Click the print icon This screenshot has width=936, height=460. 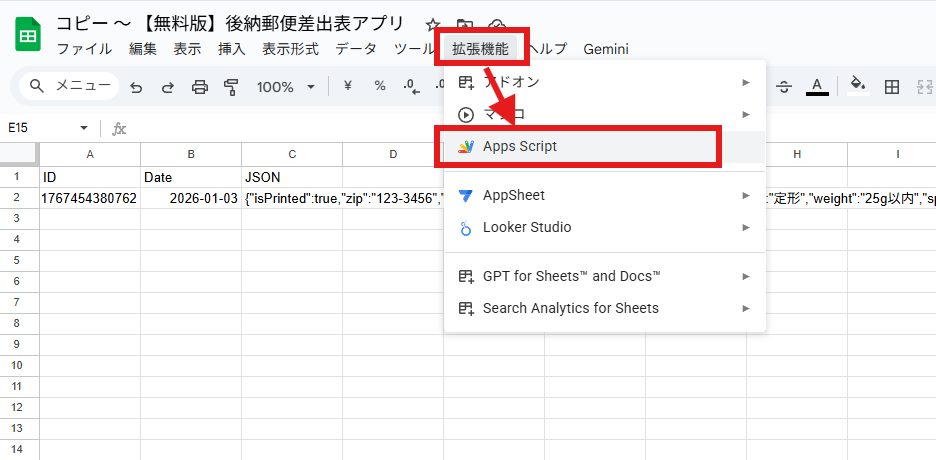click(200, 87)
